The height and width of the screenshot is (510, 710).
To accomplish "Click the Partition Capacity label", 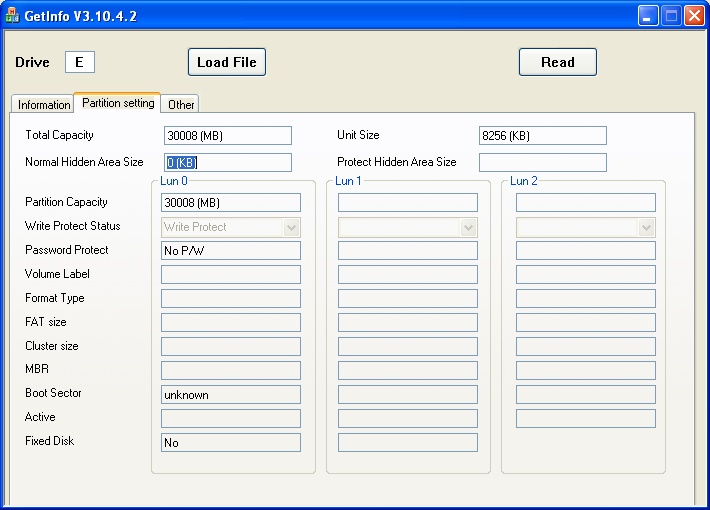I will click(x=66, y=202).
